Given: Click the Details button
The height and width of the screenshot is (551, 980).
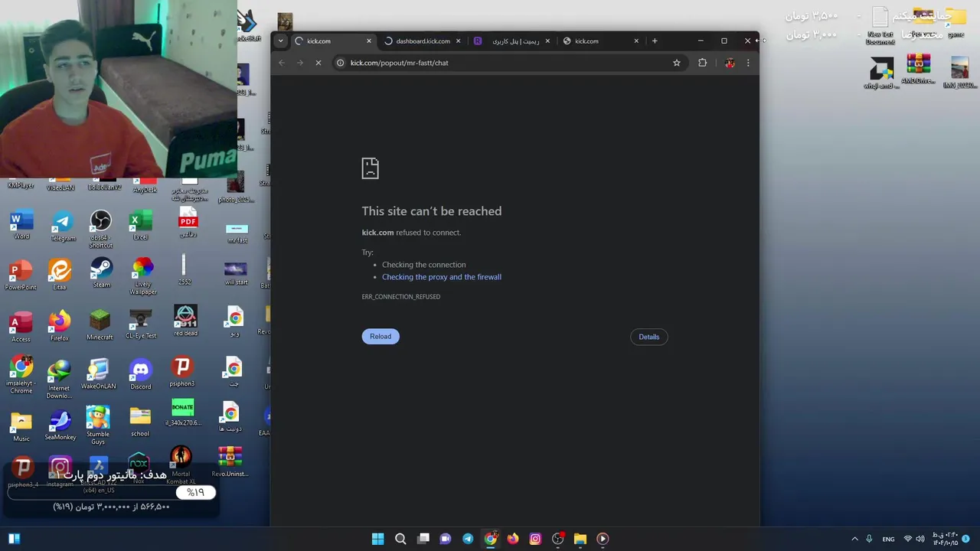Looking at the screenshot, I should 649,337.
